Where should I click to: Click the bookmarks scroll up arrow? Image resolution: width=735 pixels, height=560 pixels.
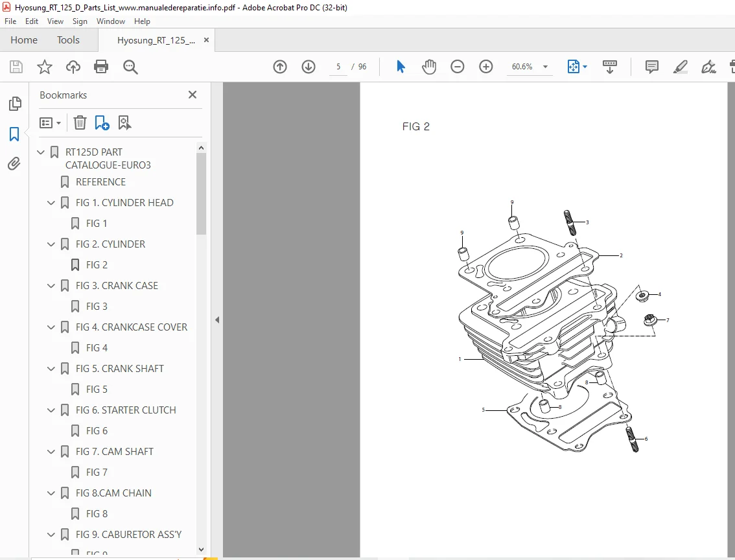(x=201, y=148)
